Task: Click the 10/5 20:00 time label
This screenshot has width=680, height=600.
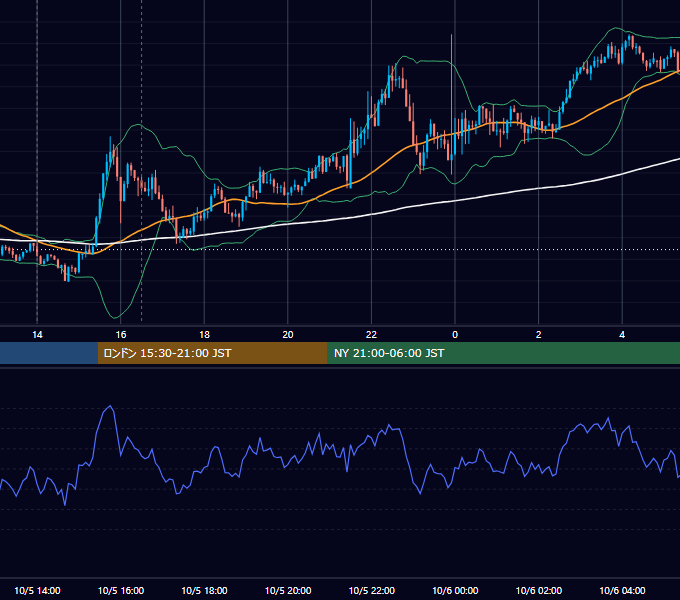Action: pyautogui.click(x=288, y=590)
